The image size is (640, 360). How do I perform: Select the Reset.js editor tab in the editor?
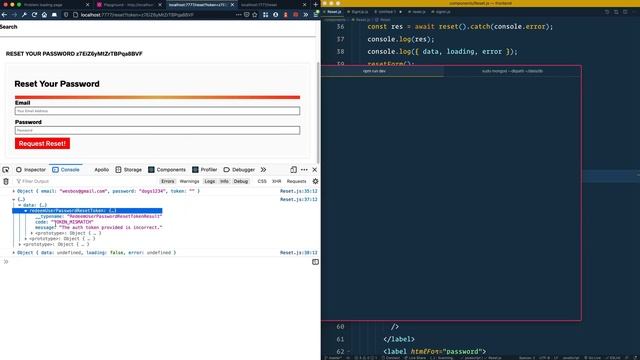tap(334, 12)
